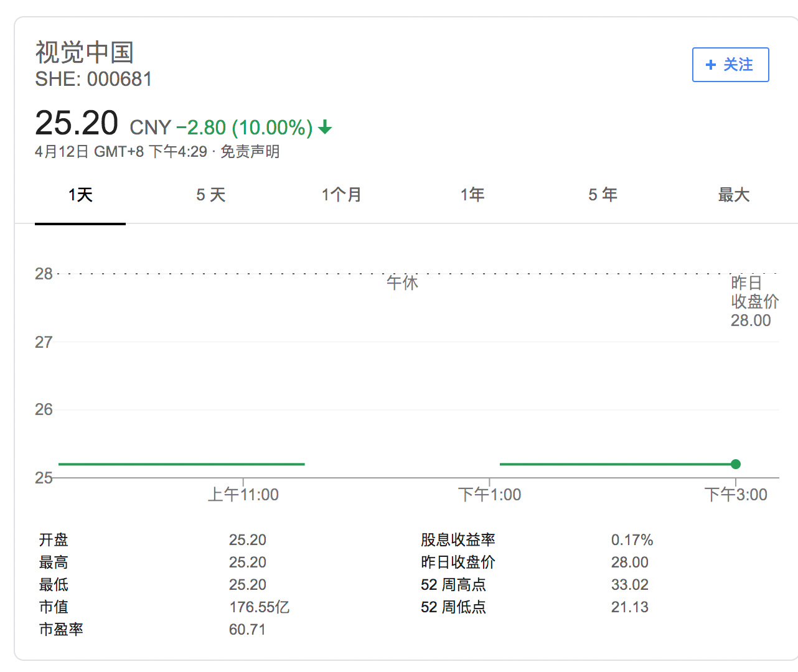Click the 股息收益率 value 0.17%
The image size is (798, 672).
point(632,539)
